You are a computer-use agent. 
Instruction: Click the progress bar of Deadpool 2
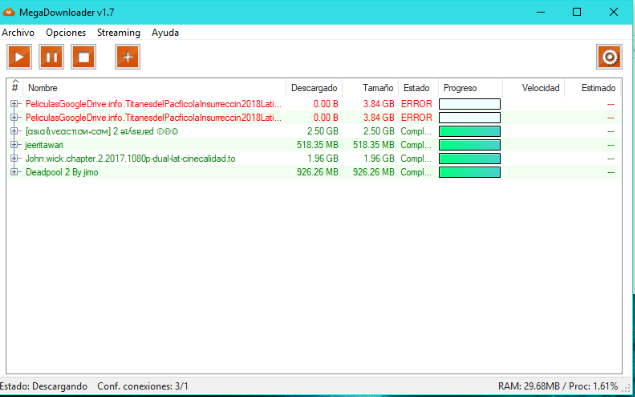[470, 172]
